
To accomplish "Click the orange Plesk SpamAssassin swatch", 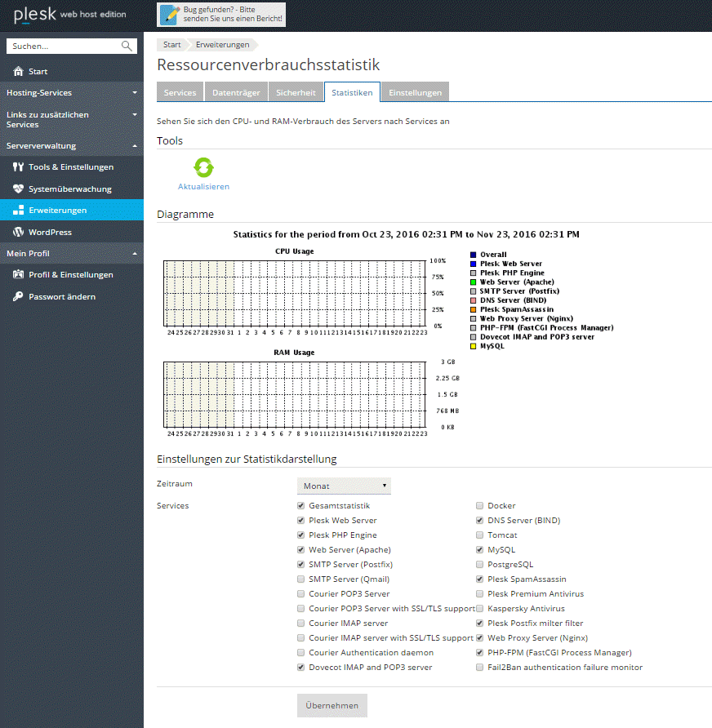I will pos(474,309).
